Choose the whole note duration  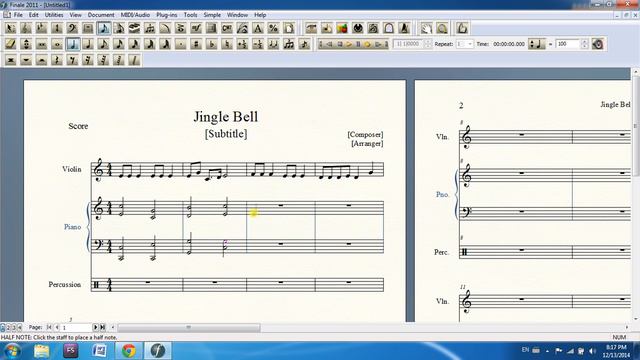click(57, 44)
